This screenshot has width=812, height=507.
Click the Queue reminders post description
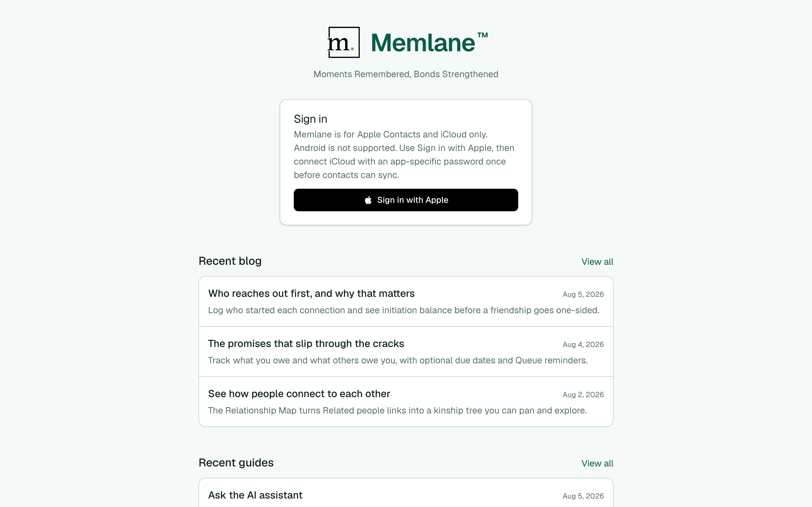point(398,360)
